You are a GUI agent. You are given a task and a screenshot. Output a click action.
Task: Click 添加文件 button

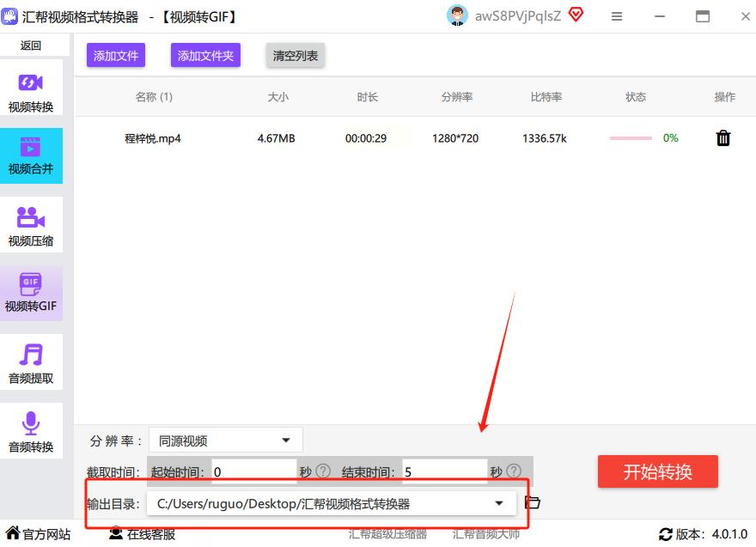point(116,56)
